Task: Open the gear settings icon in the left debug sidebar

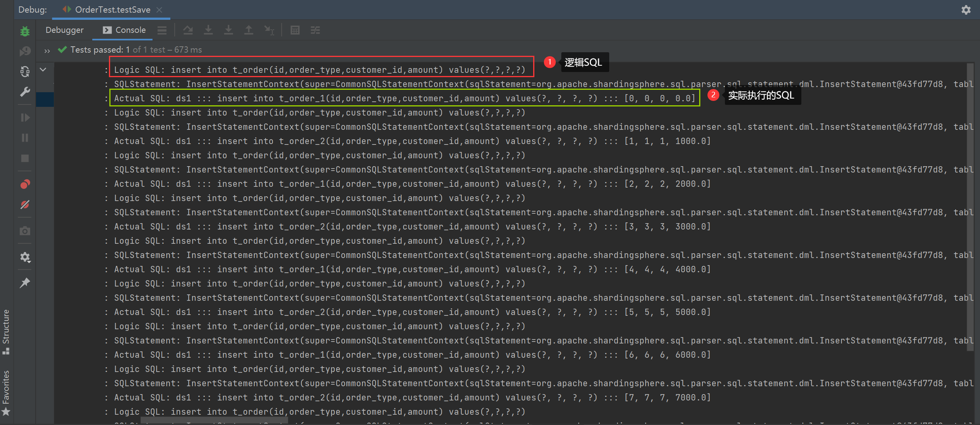Action: pyautogui.click(x=25, y=257)
